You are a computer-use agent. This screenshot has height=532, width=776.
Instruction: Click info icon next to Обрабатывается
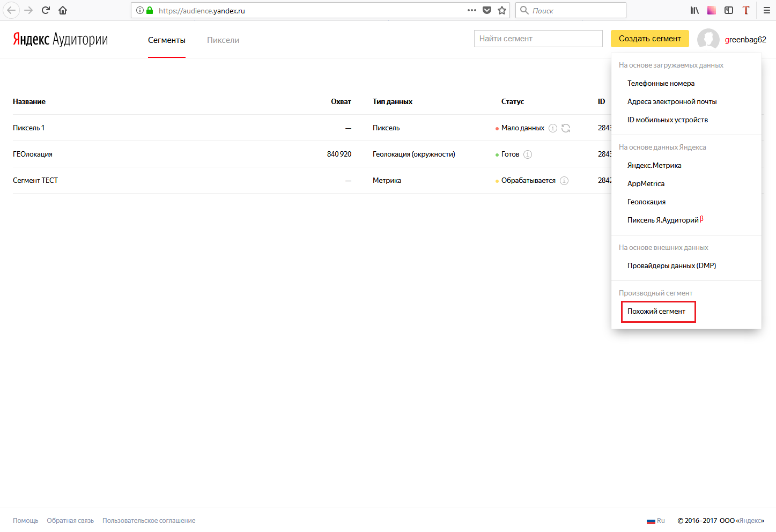coord(564,181)
